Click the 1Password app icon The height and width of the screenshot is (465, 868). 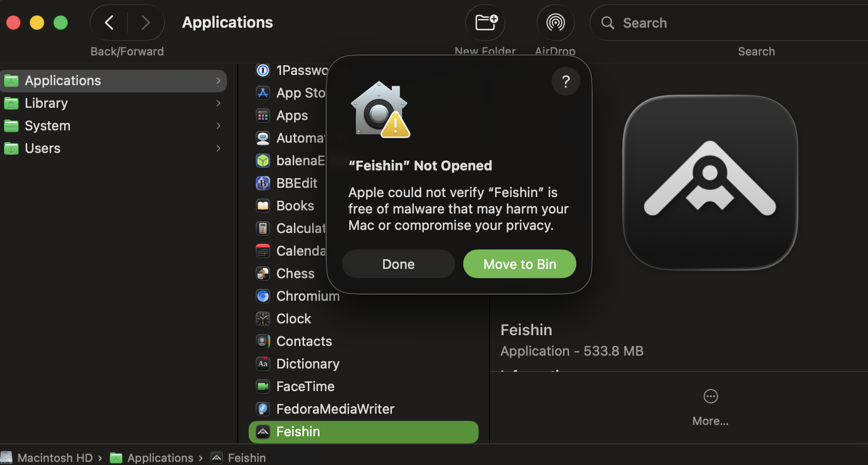[x=263, y=70]
